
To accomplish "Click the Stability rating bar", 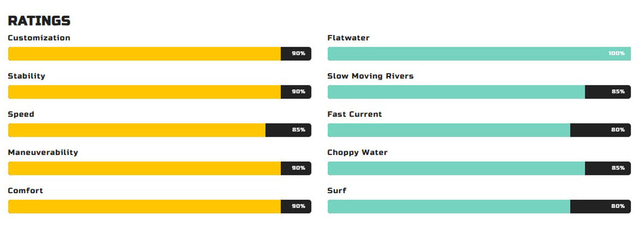I will pyautogui.click(x=159, y=92).
